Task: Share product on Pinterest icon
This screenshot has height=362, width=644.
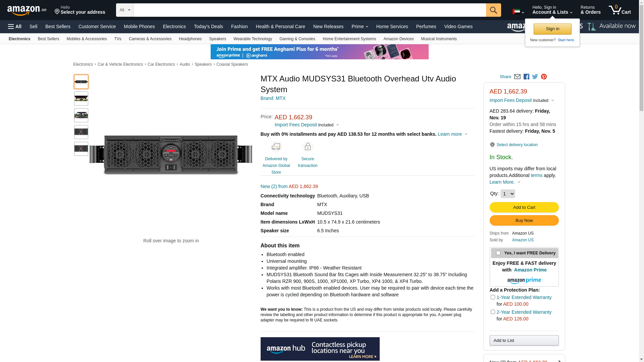Action: point(544,77)
